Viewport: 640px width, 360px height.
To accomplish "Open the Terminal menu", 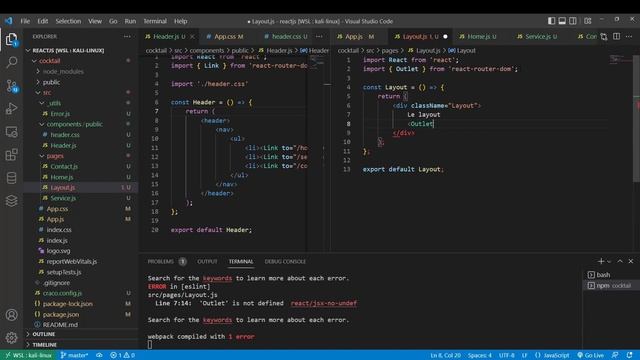I will click(155, 21).
